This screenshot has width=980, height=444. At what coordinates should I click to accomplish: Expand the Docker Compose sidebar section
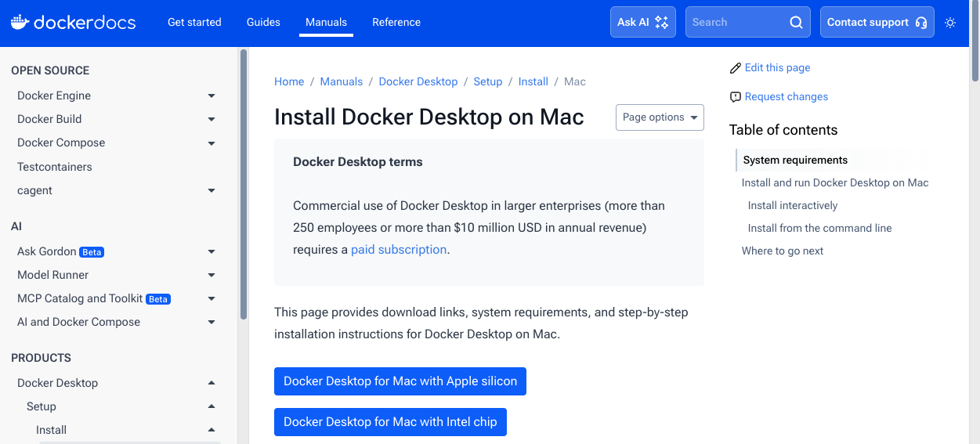tap(212, 143)
